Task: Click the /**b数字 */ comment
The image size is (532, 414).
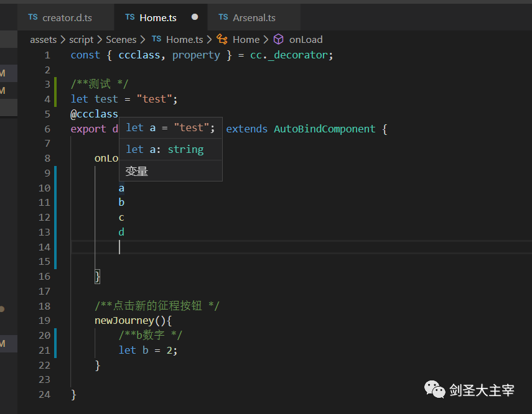Action: [x=151, y=335]
